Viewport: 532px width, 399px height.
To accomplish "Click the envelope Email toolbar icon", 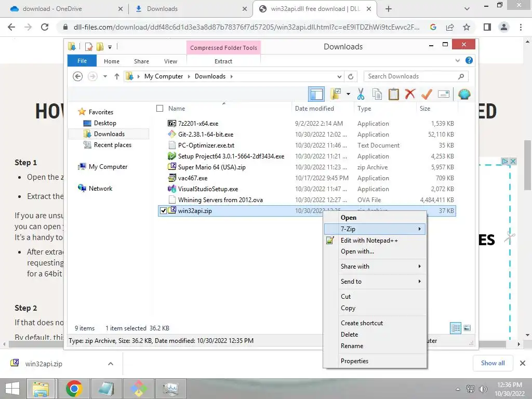I will point(444,94).
